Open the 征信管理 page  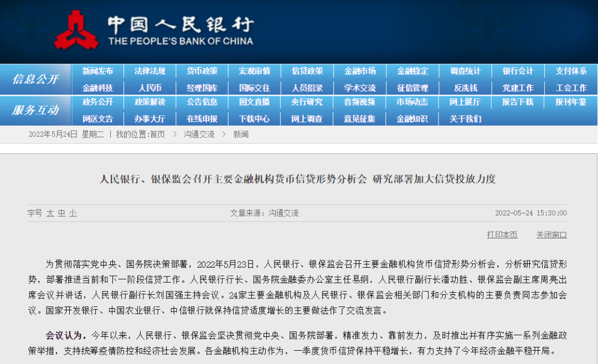click(412, 87)
